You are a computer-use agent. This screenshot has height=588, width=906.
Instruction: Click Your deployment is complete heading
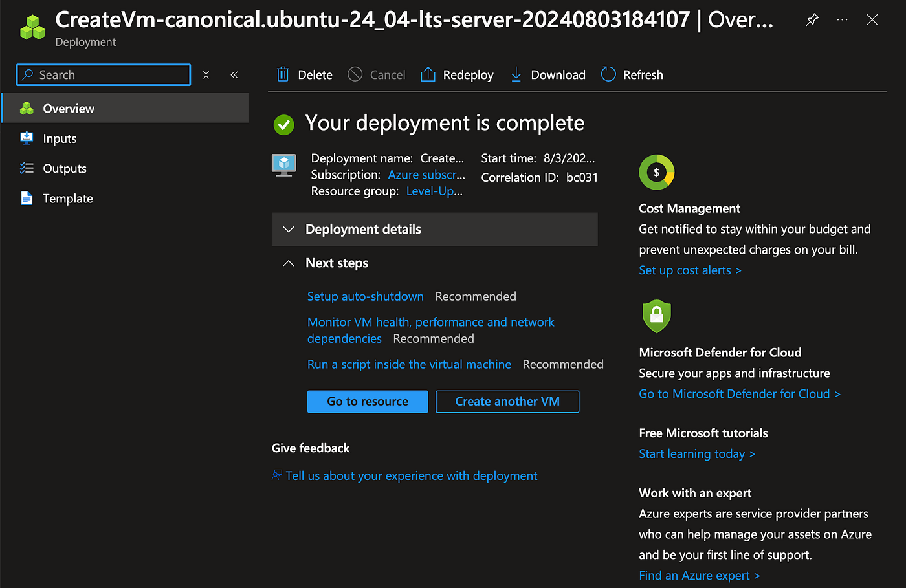click(x=445, y=123)
